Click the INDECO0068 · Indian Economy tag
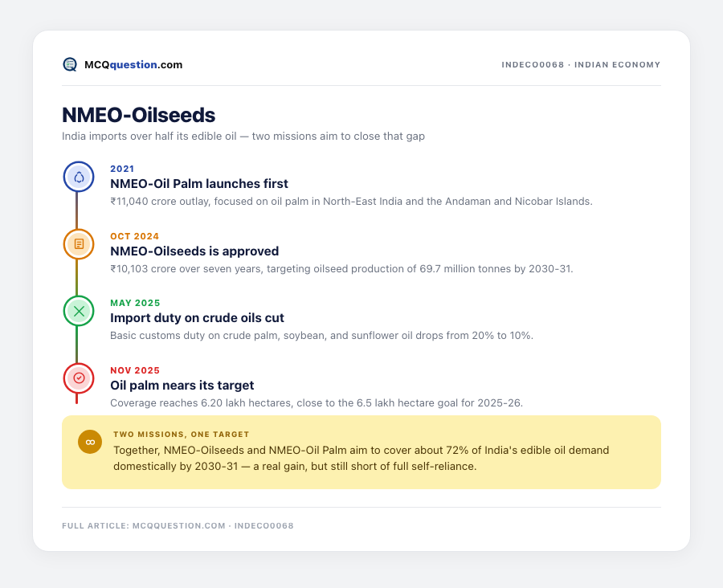The image size is (723, 588). 581,64
